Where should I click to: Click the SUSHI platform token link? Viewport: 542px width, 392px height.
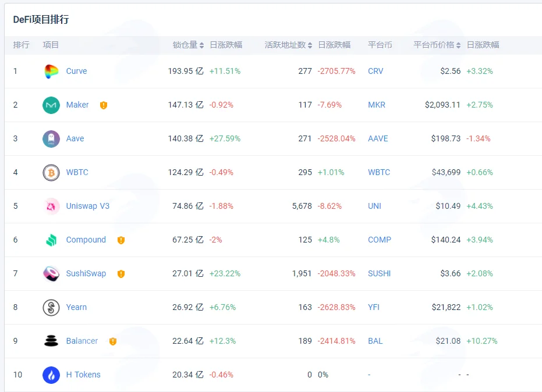point(379,273)
